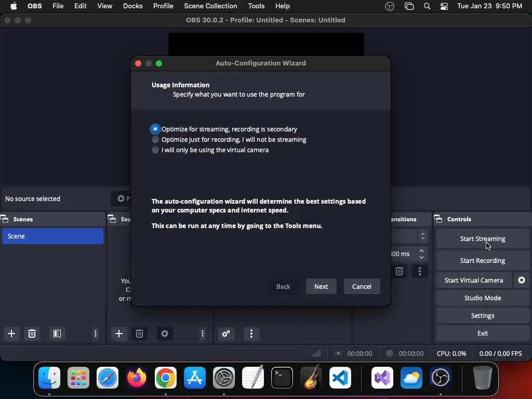Click the Sources dock panel icon

112,219
